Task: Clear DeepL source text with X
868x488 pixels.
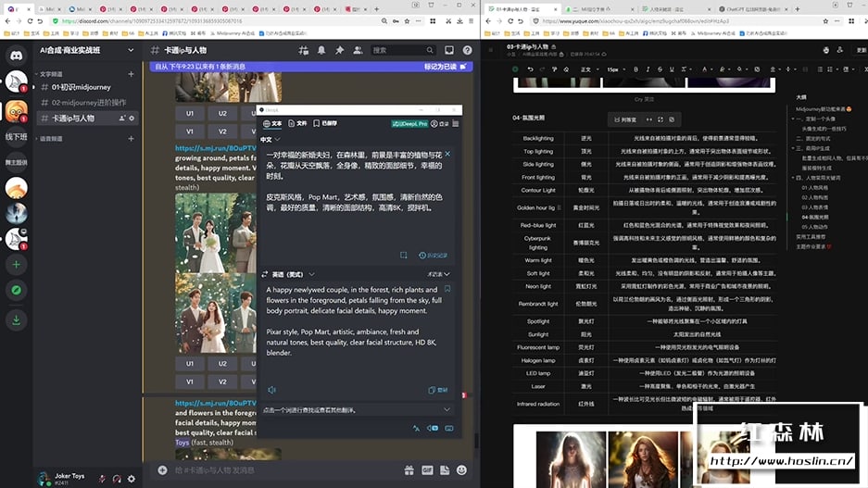Action: (447, 155)
